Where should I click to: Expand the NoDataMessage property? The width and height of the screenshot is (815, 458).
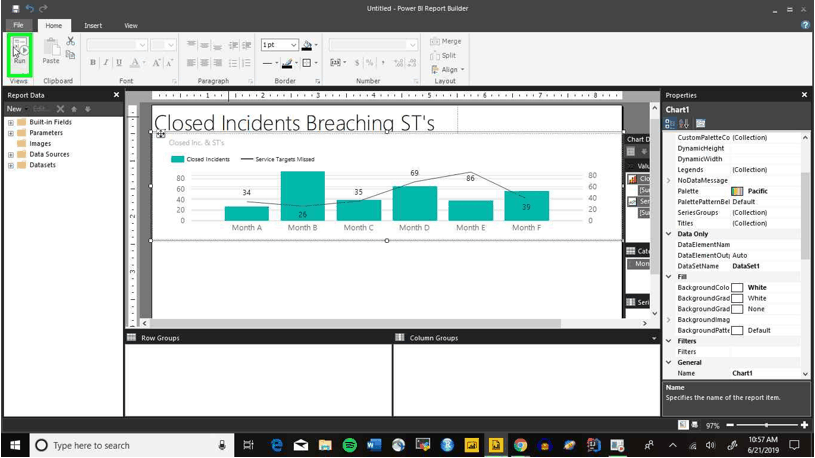[669, 180]
